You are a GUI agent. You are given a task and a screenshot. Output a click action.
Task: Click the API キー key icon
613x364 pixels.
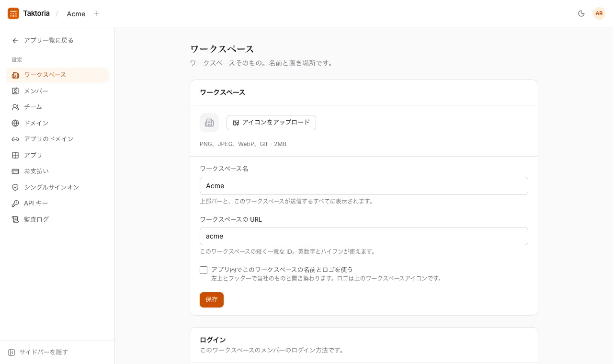coord(15,204)
